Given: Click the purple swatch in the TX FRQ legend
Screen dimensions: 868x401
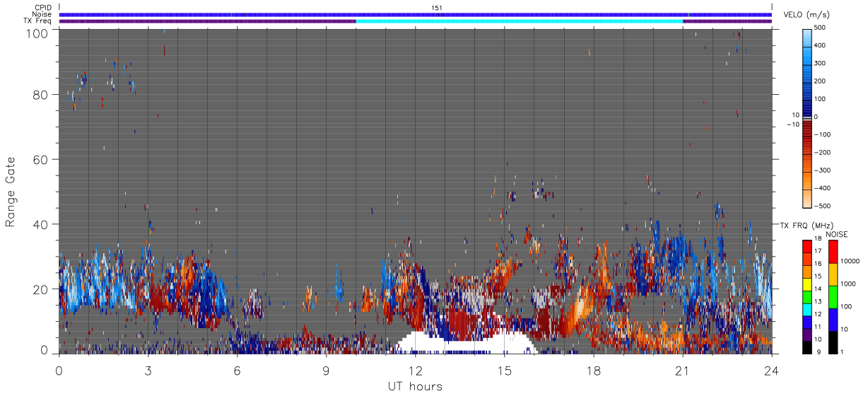Looking at the screenshot, I should (x=808, y=335).
